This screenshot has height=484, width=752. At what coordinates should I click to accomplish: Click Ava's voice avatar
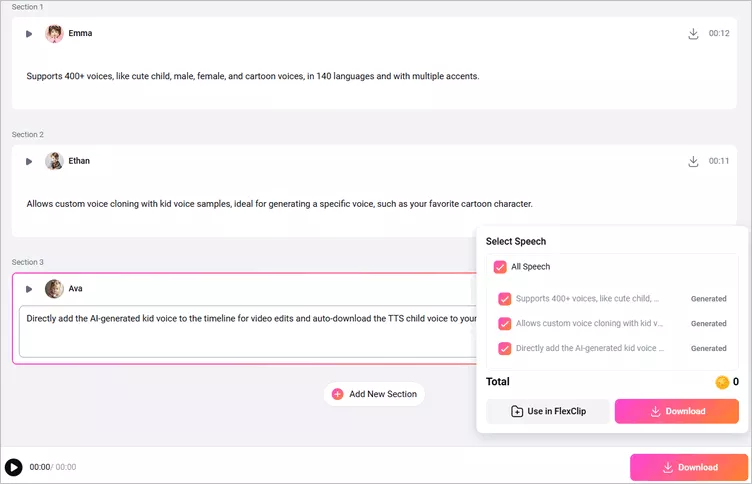click(54, 289)
